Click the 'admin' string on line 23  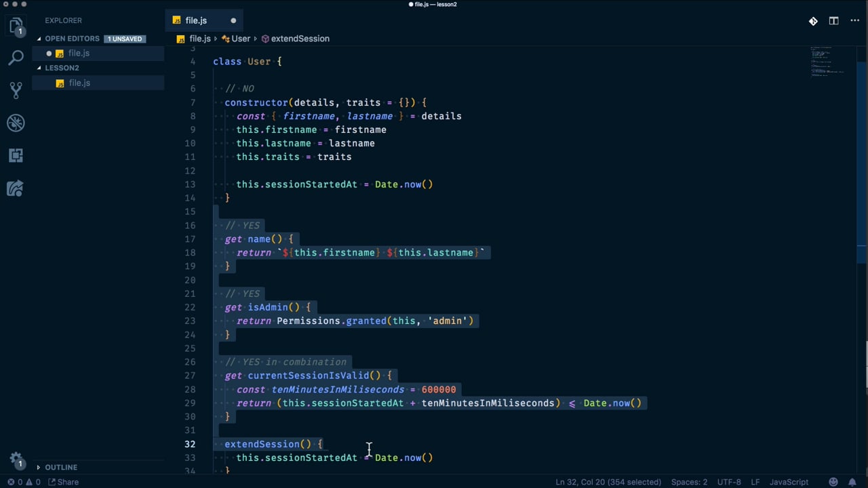[x=448, y=321]
